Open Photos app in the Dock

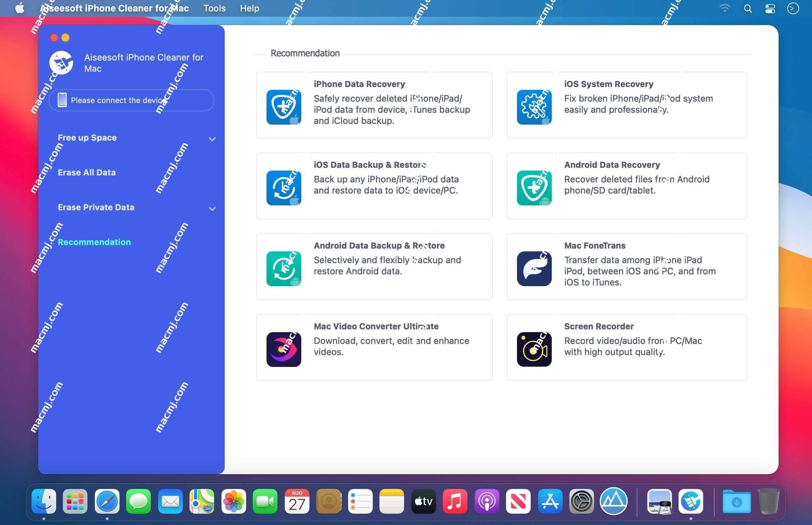click(x=233, y=501)
